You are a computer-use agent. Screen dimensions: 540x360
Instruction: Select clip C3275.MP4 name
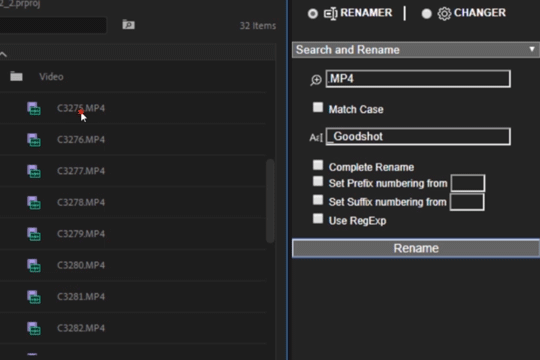pyautogui.click(x=81, y=108)
